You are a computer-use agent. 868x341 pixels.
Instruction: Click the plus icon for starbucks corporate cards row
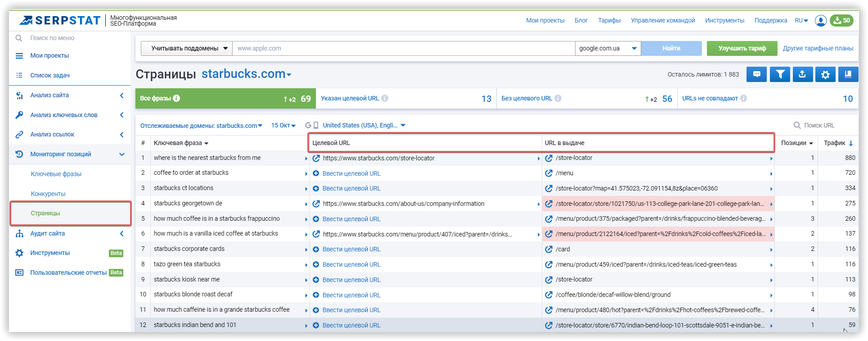(x=316, y=249)
